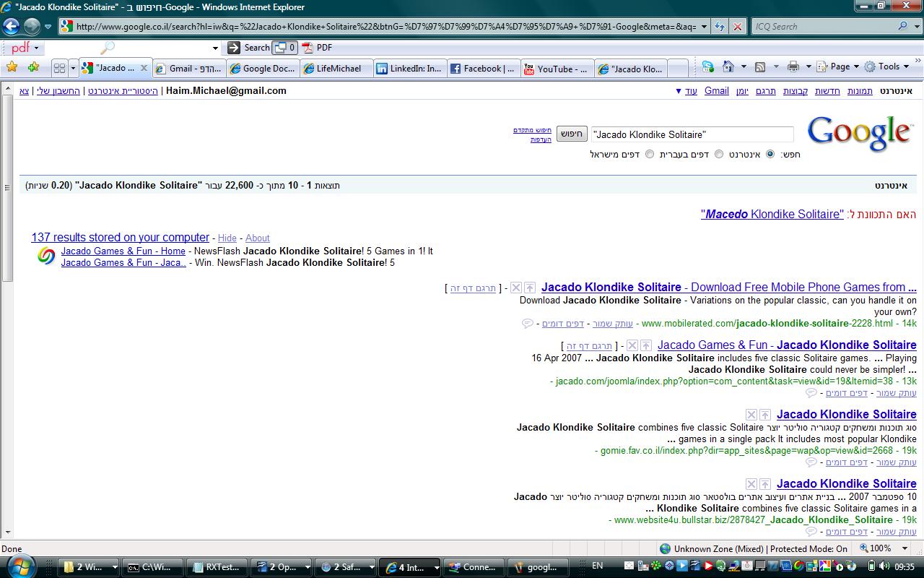Click the page vertical scrollbar
The height and width of the screenshot is (578, 924).
pyautogui.click(x=7, y=311)
